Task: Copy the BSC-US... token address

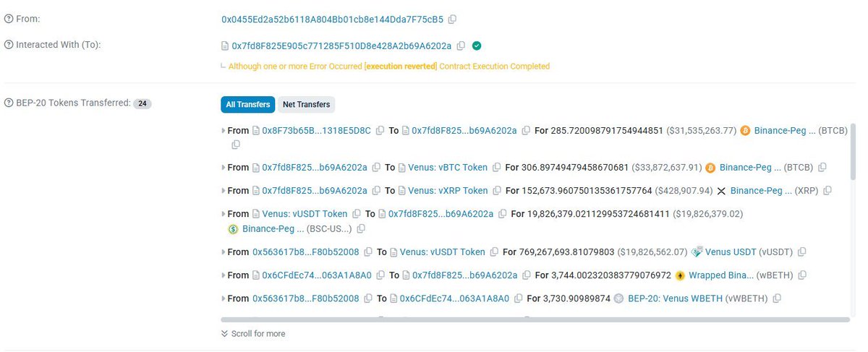Action: 361,229
